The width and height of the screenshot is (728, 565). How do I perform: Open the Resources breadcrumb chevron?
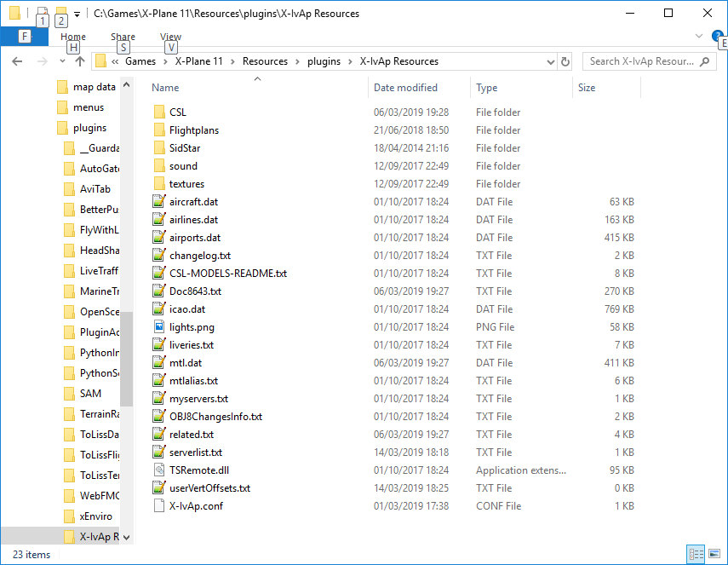pyautogui.click(x=297, y=61)
